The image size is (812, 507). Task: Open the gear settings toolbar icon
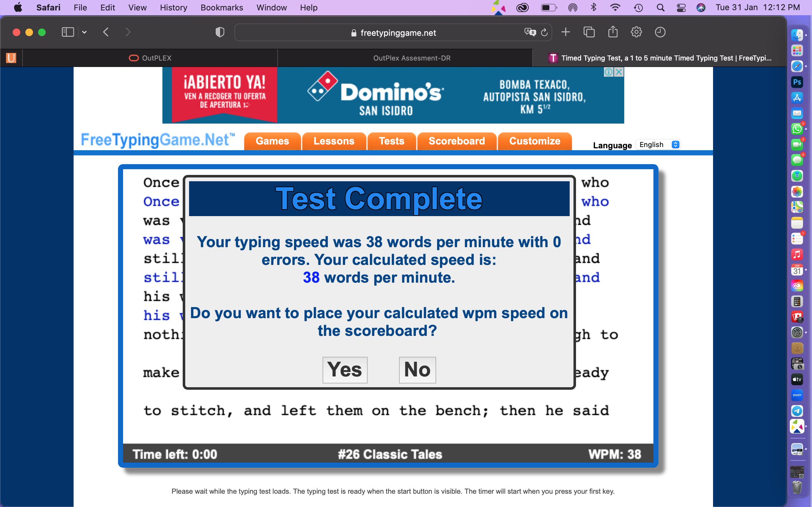636,32
